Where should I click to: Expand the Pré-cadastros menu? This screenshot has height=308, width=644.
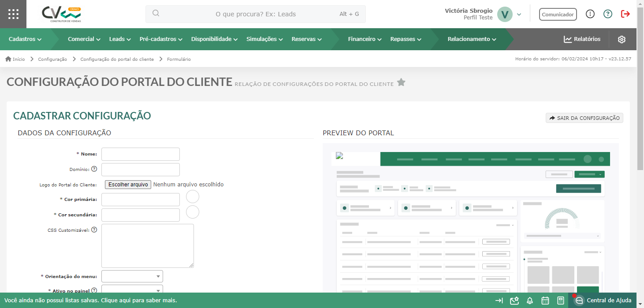coord(161,39)
